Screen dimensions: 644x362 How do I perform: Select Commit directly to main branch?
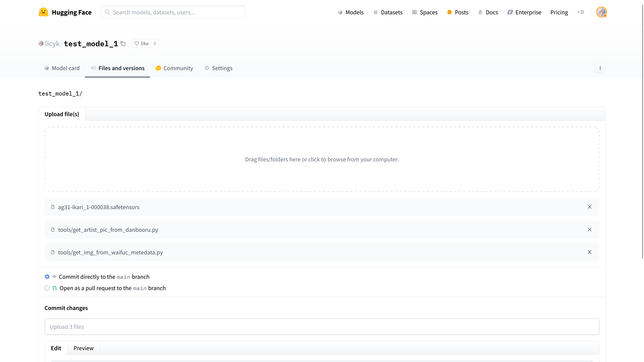coord(47,277)
